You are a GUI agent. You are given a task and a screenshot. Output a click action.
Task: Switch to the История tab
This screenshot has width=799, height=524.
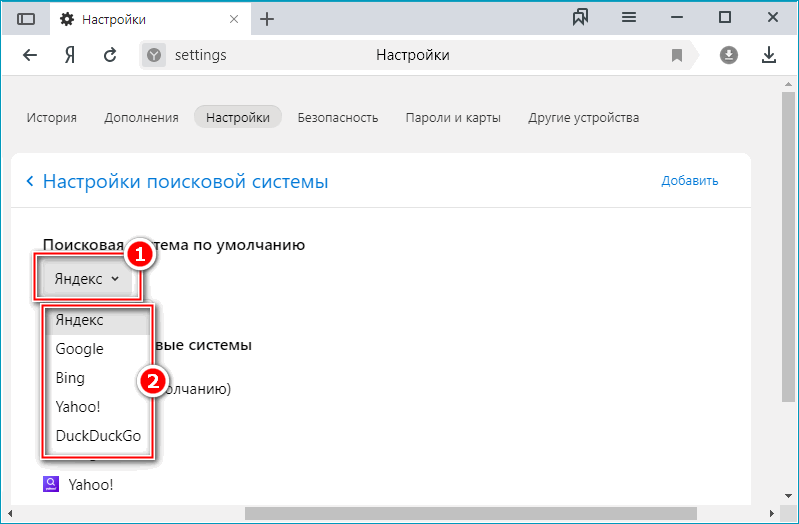[x=51, y=118]
